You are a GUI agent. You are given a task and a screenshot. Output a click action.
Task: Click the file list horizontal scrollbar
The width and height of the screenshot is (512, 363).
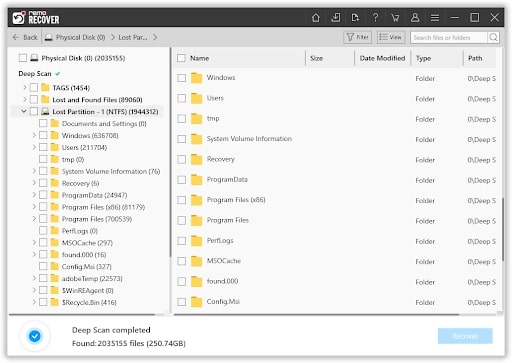point(316,314)
